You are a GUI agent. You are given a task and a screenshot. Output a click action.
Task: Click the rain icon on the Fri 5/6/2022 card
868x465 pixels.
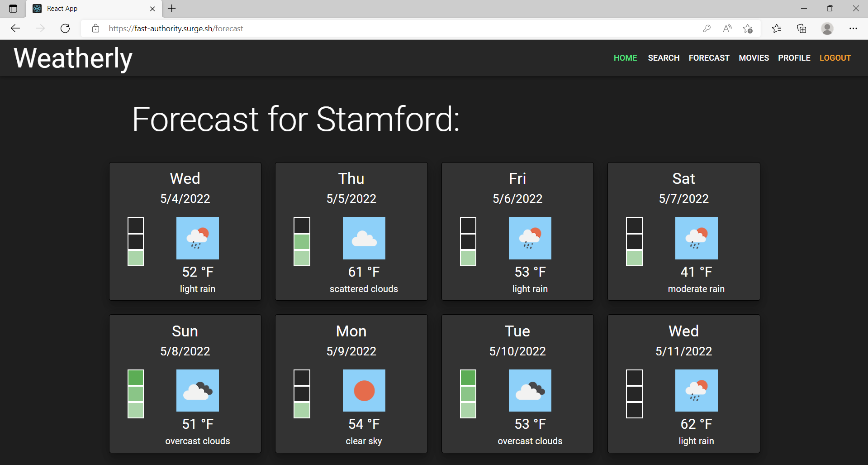530,238
